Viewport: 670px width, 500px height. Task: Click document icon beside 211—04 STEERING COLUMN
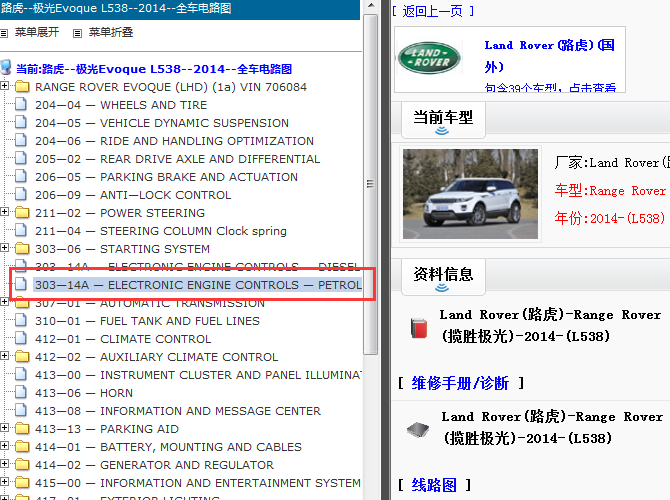pyautogui.click(x=21, y=230)
